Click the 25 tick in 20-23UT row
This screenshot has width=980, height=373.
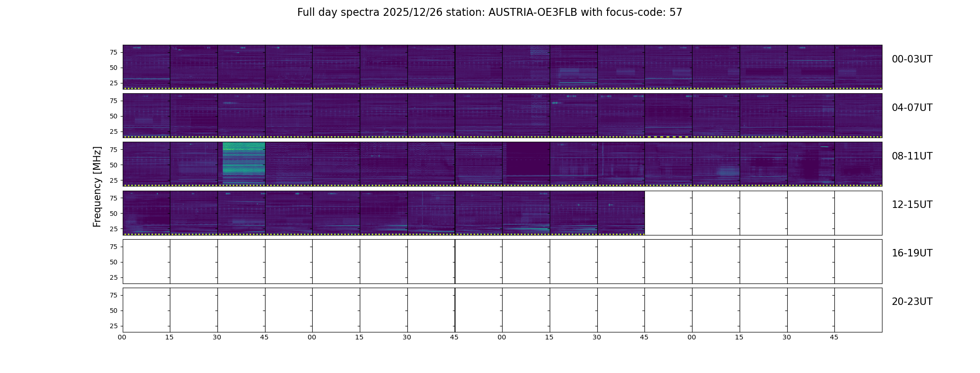click(113, 326)
